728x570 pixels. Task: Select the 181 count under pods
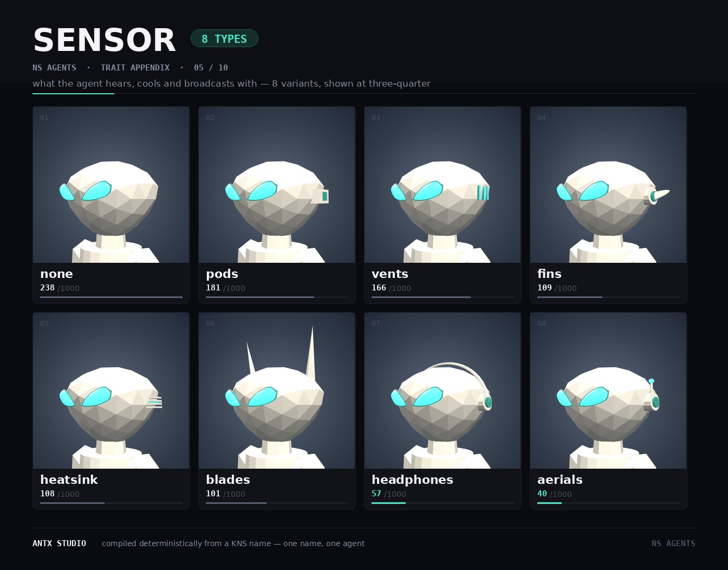pos(213,288)
